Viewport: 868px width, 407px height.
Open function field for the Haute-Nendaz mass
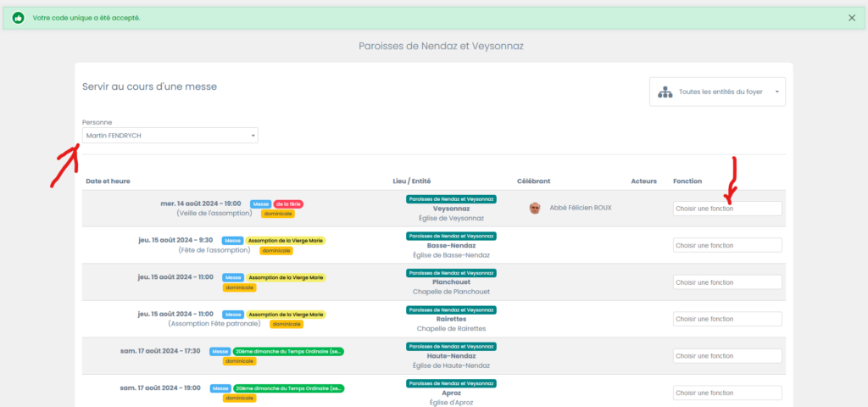pyautogui.click(x=727, y=356)
